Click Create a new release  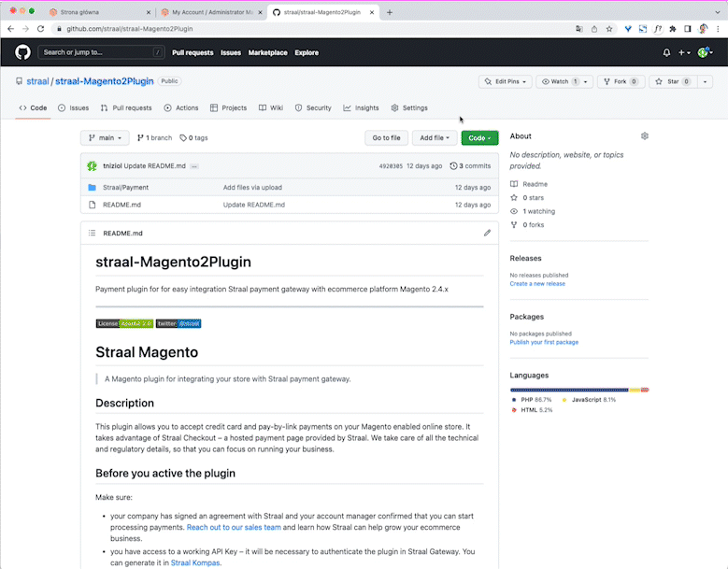[x=537, y=284]
